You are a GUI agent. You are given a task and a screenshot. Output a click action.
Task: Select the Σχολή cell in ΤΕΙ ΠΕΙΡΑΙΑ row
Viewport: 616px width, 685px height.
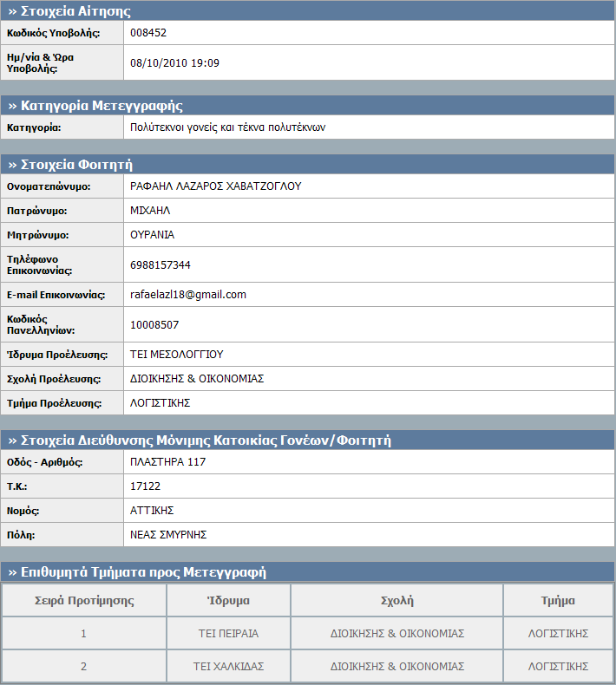(397, 633)
